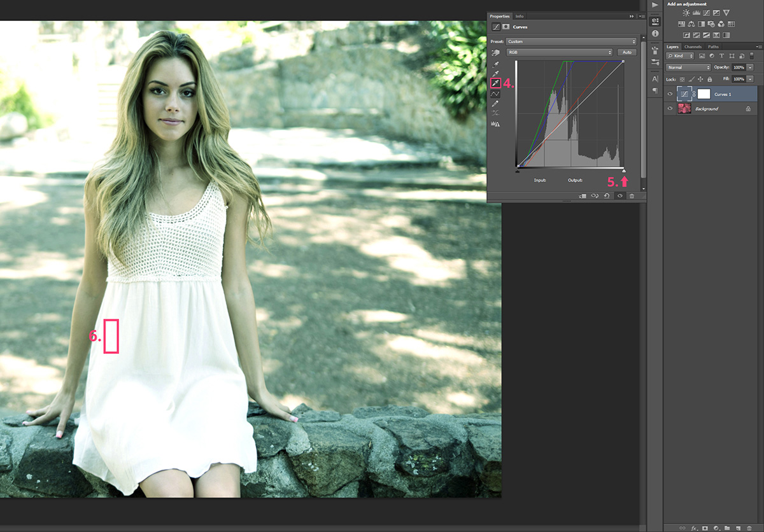Open the layer style fx menu
This screenshot has height=532, width=764.
[694, 528]
